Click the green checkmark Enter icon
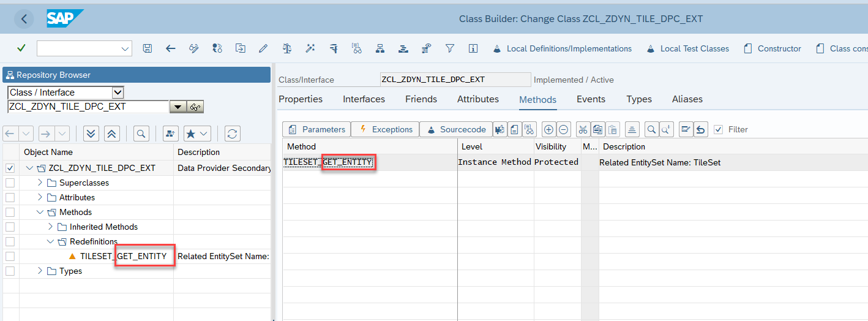This screenshot has width=868, height=321. pos(21,48)
